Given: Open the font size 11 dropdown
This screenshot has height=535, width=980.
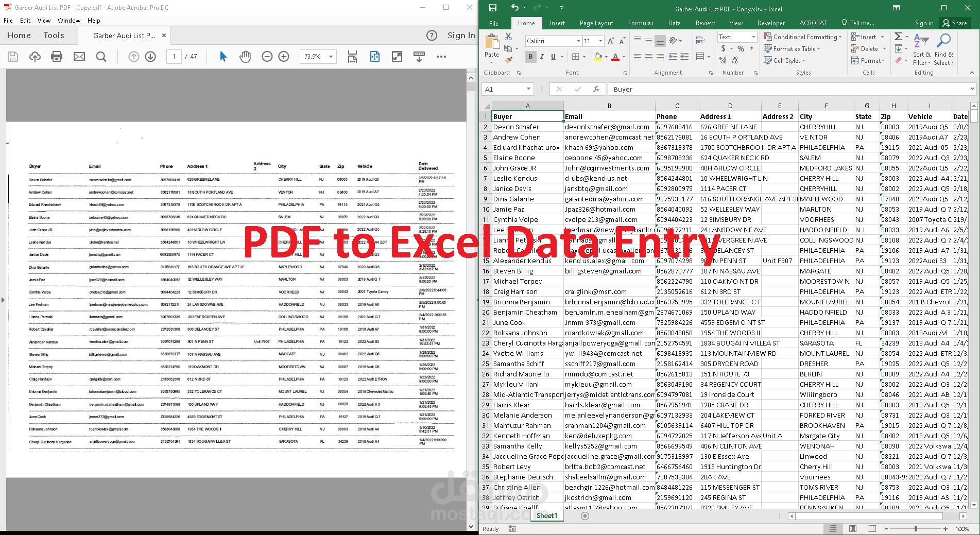Looking at the screenshot, I should (600, 41).
